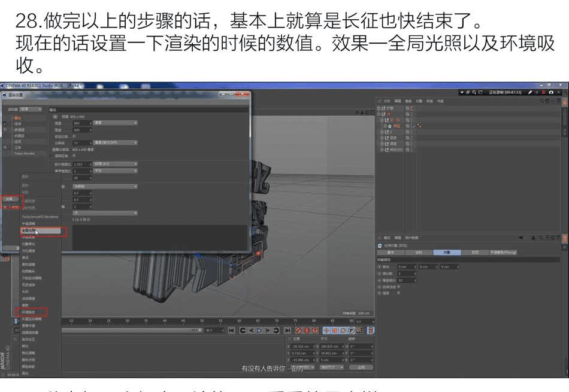Click the record active objects keyframe icon
The width and height of the screenshot is (569, 392).
tap(298, 330)
